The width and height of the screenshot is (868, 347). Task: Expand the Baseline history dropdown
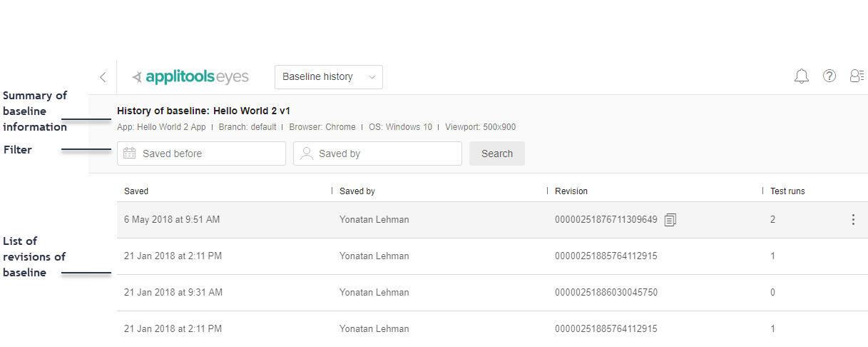click(328, 77)
